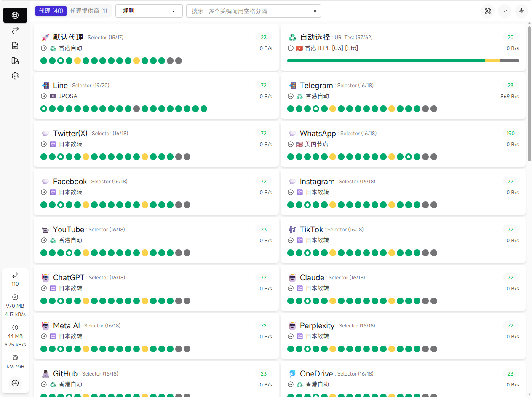This screenshot has width=532, height=397.
Task: Click the recycle icon of 自动选择
Action: pos(292,37)
